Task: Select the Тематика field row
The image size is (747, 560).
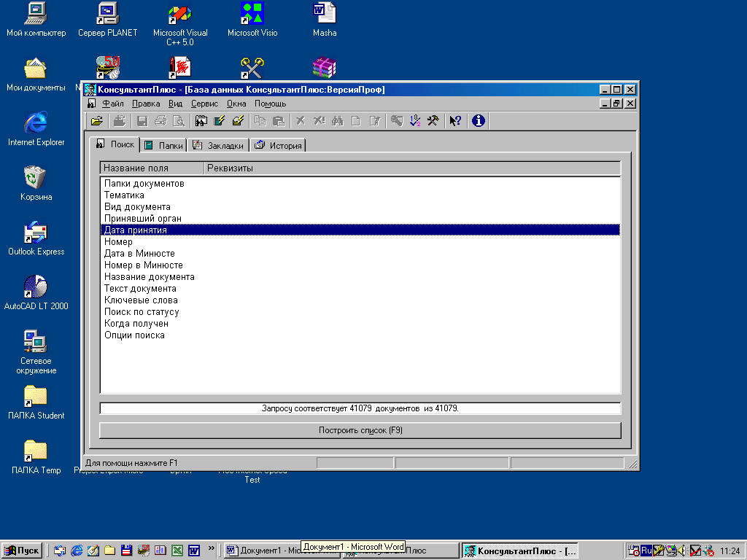Action: pyautogui.click(x=360, y=195)
